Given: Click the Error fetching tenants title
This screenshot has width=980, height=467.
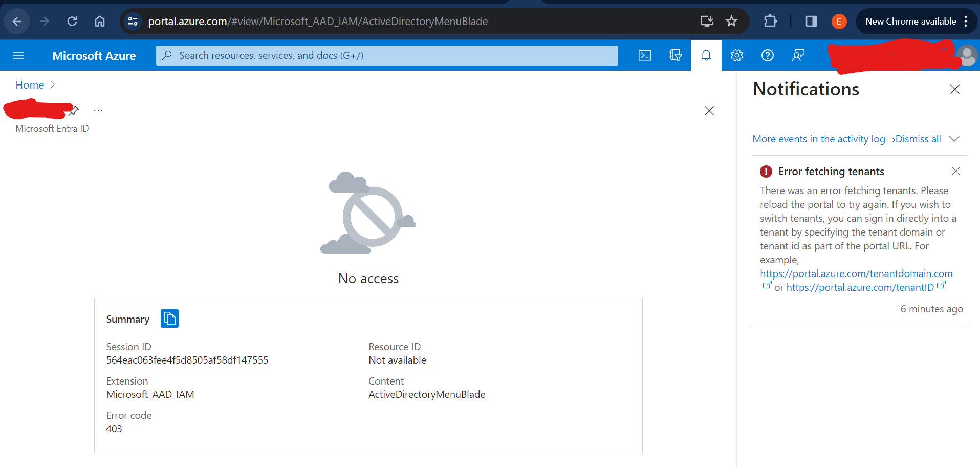Looking at the screenshot, I should [831, 172].
